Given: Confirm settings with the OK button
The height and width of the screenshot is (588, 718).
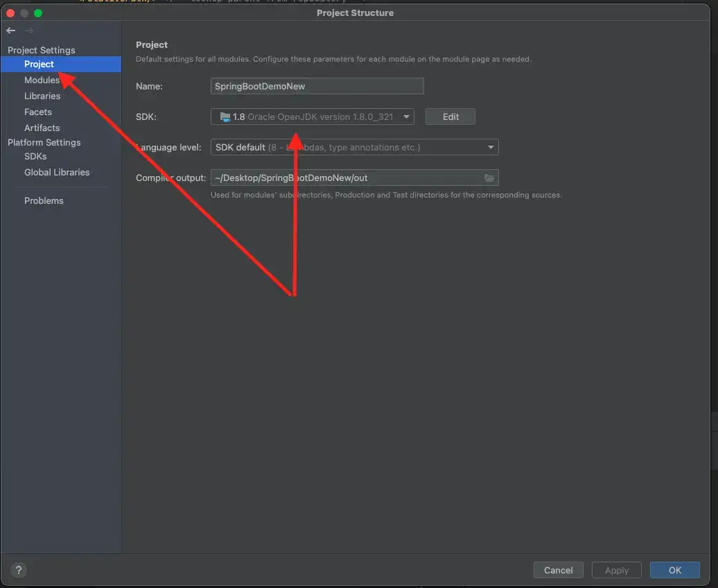Looking at the screenshot, I should click(674, 570).
